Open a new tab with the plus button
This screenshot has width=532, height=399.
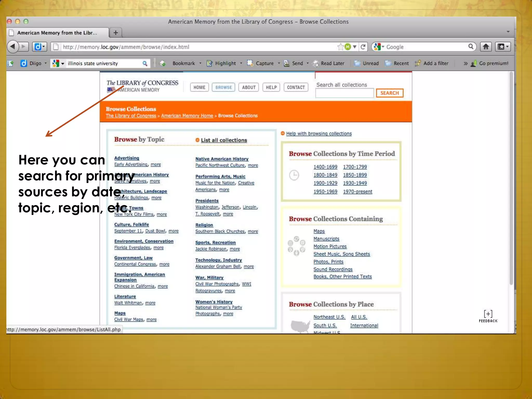tap(116, 33)
